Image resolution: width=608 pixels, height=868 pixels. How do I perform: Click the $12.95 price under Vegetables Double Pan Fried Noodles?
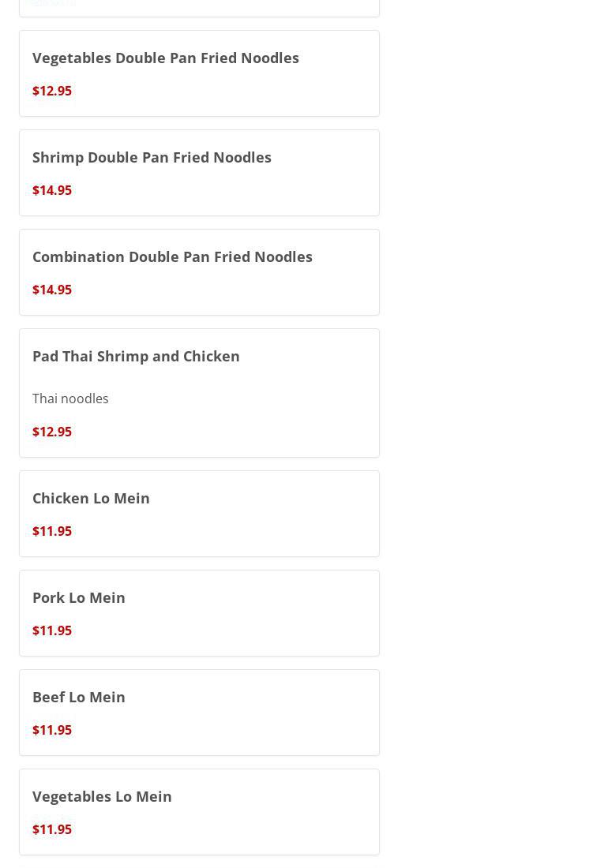[x=52, y=91]
